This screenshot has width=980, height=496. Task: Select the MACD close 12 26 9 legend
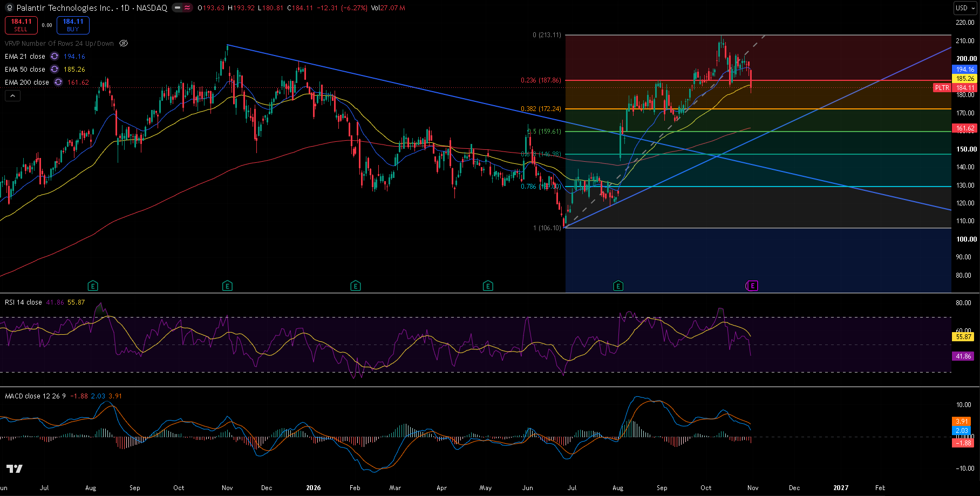coord(35,396)
